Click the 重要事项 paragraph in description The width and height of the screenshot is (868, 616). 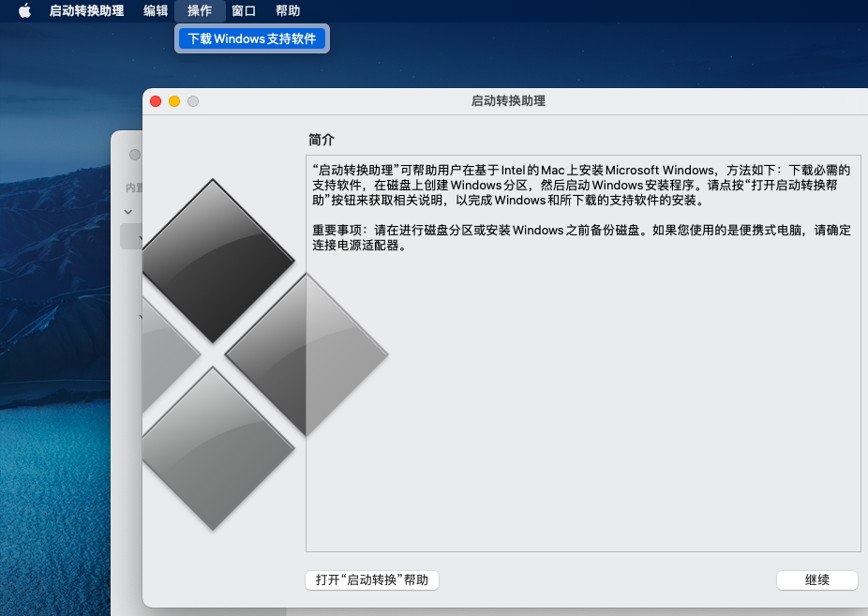coord(581,237)
